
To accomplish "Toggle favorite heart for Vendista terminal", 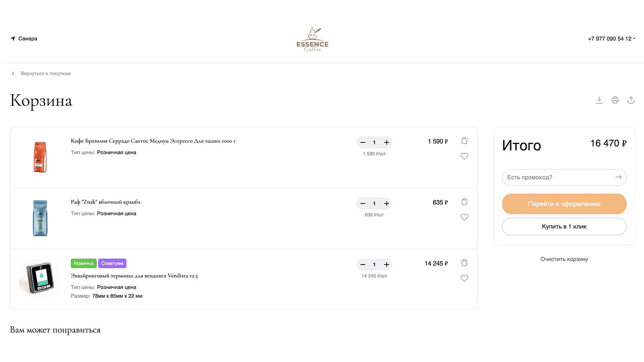I will 464,278.
